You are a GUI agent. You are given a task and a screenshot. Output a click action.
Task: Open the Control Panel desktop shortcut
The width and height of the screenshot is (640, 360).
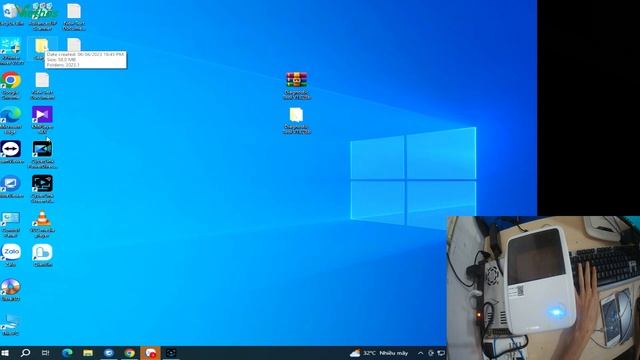pos(11,224)
